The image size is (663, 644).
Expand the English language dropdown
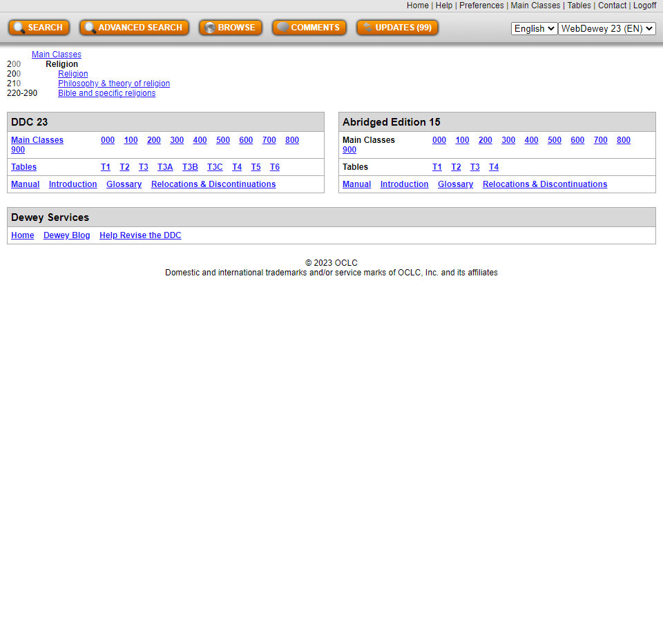click(534, 28)
